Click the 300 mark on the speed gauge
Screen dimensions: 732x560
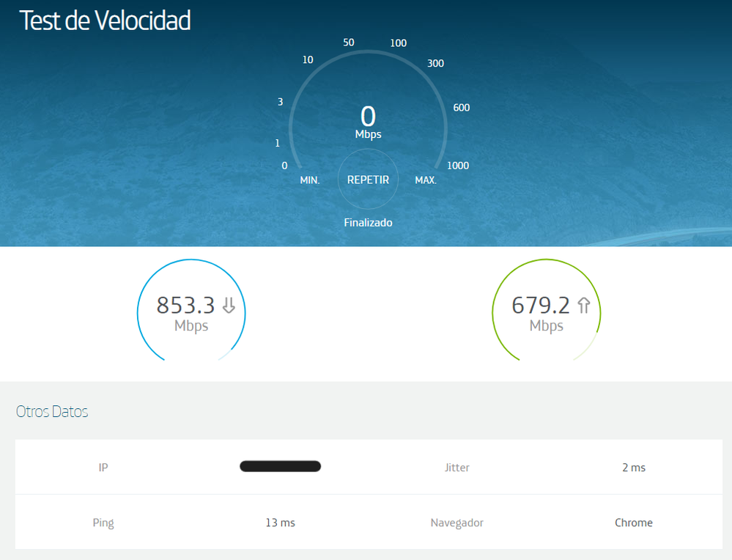(435, 64)
